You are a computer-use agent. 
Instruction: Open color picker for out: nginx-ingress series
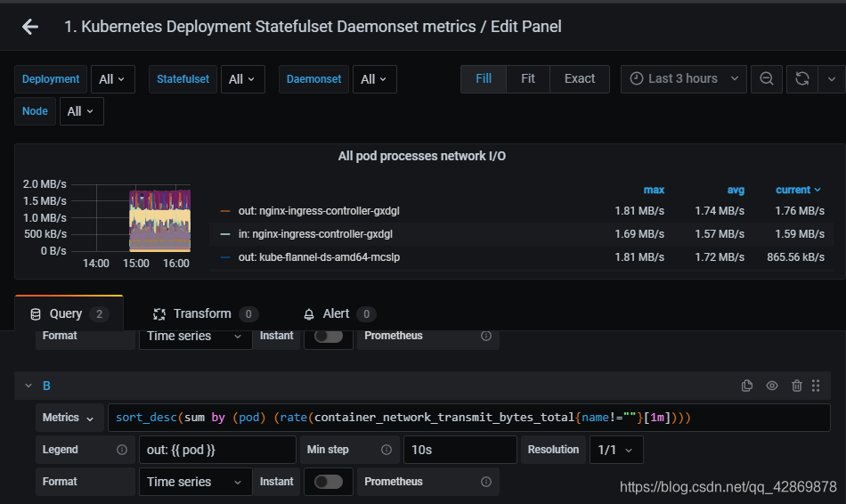[x=225, y=211]
